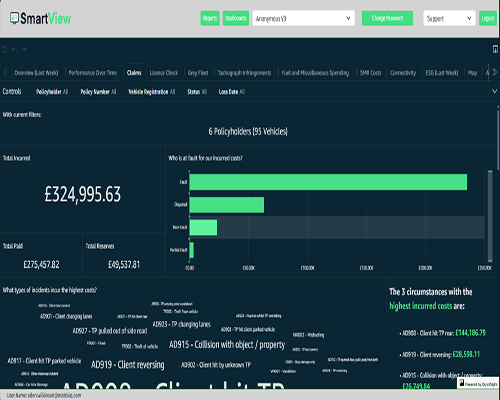Screen dimensions: 500x400
Task: Open the Support dropdown
Action: [449, 18]
